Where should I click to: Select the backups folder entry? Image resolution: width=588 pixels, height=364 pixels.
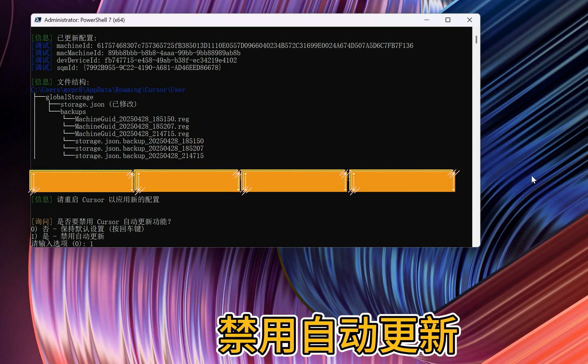[x=73, y=112]
